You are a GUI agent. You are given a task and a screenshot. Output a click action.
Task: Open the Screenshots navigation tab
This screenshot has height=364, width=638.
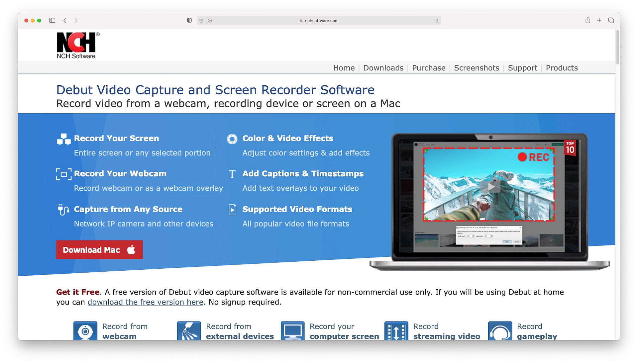477,67
